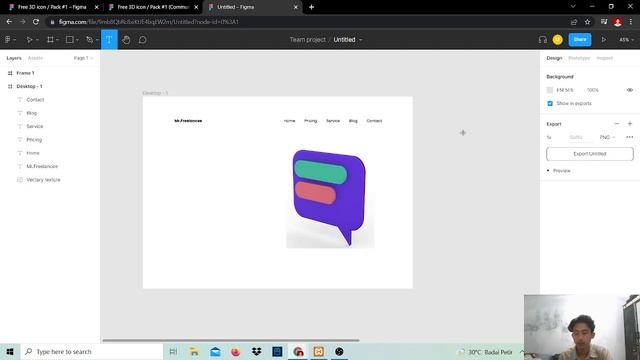
Task: Open a new browser tab
Action: coord(311,7)
